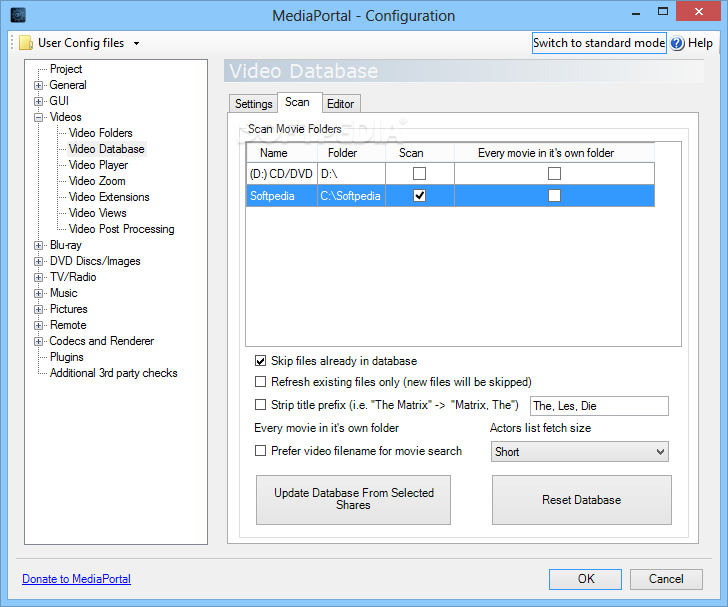728x607 pixels.
Task: Click the MediaPortal app icon in title bar
Action: [x=18, y=14]
